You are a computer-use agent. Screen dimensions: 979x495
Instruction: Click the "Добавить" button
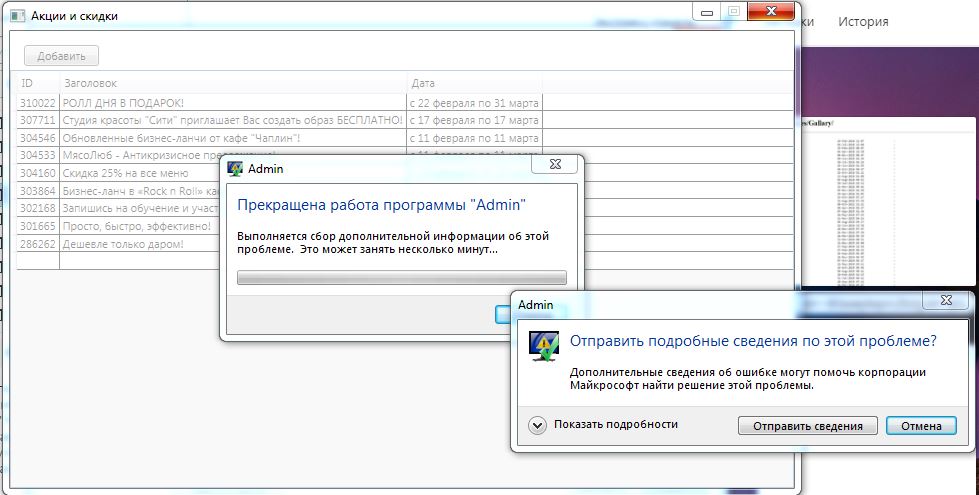(x=61, y=56)
